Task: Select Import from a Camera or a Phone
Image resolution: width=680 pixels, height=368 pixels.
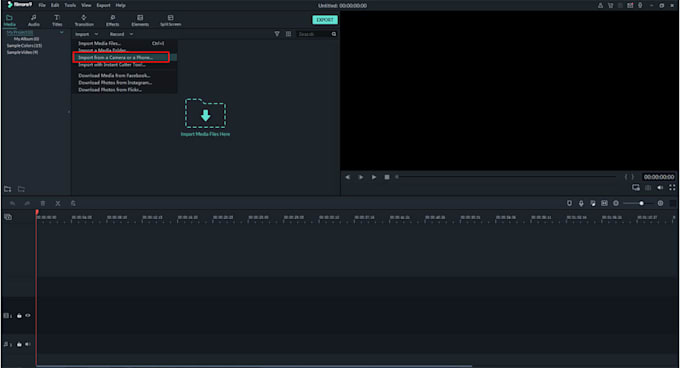Action: tap(121, 57)
